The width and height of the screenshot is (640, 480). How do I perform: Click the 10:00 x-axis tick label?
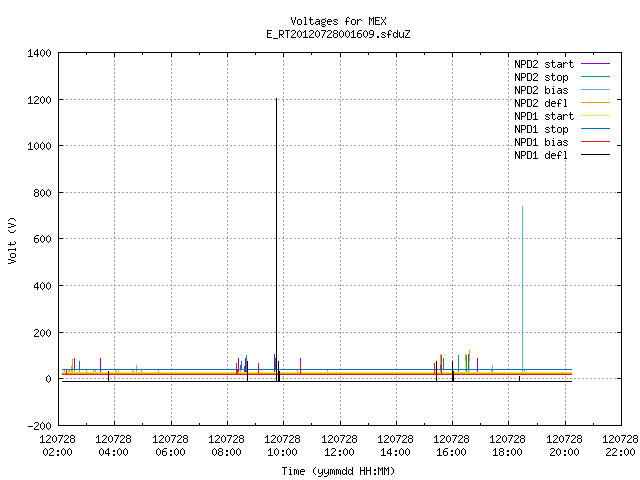tap(282, 453)
